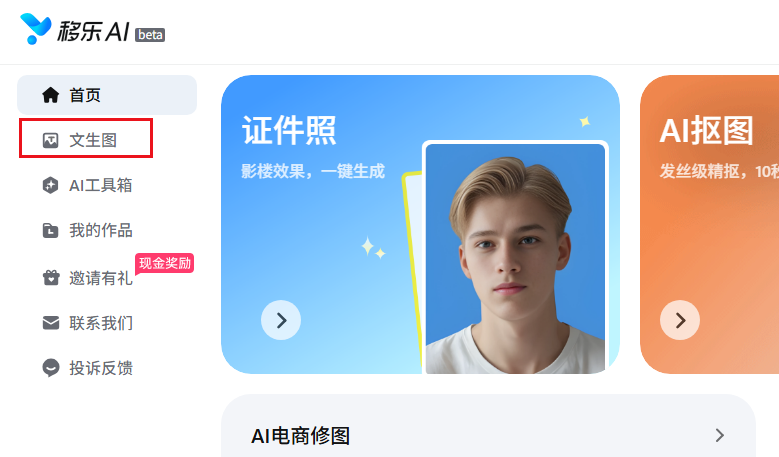Click the beta label next to logo
779x457 pixels.
click(150, 35)
